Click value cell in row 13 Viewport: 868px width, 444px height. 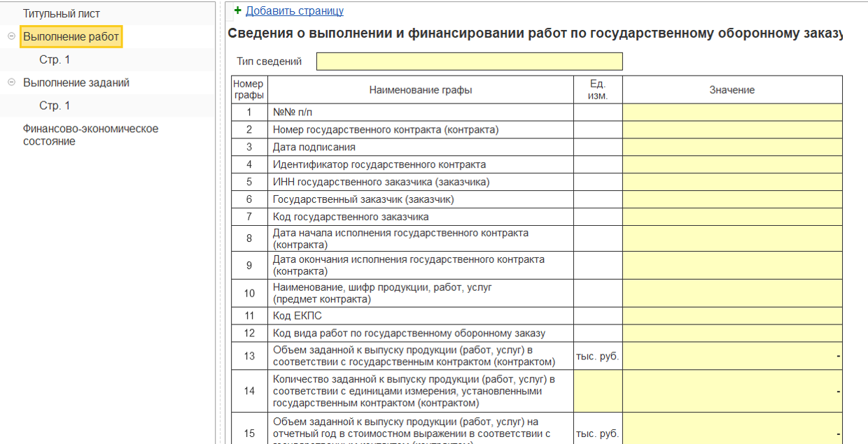click(732, 356)
